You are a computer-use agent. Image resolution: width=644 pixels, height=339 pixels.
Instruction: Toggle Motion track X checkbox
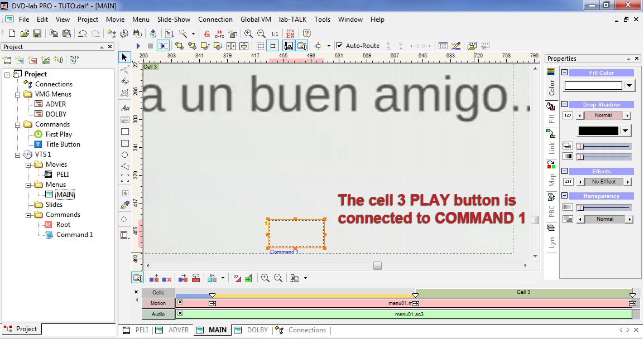coord(180,302)
